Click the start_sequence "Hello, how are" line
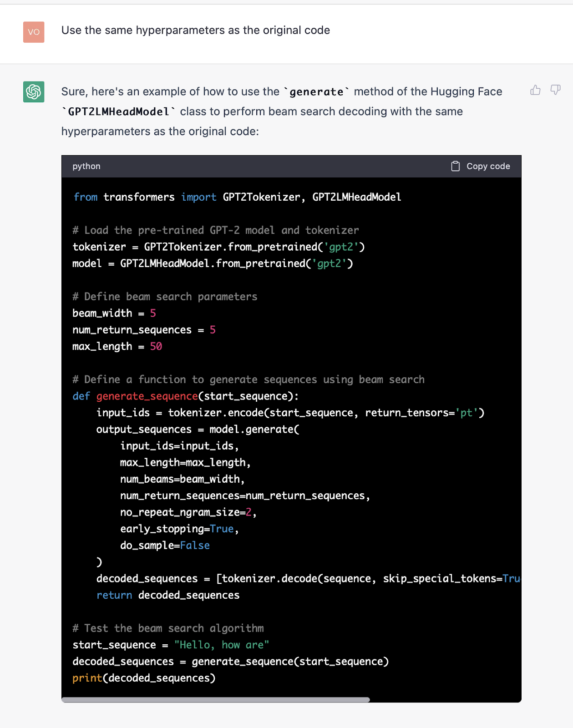The width and height of the screenshot is (573, 728). 171,645
